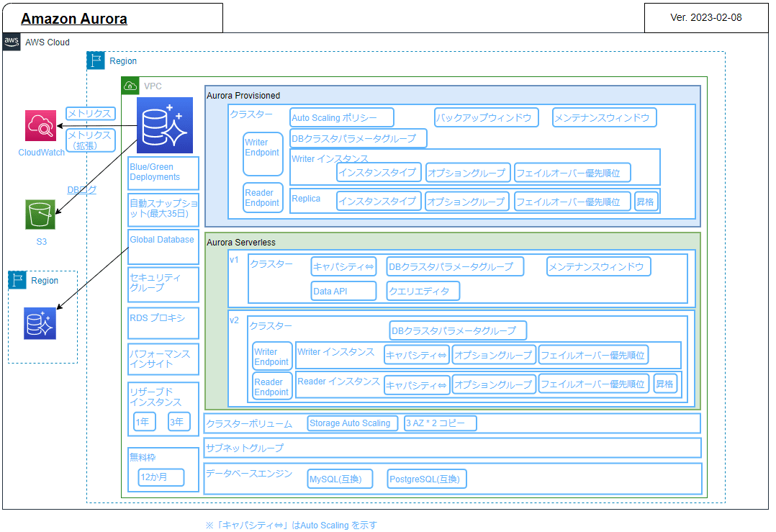Image resolution: width=776 pixels, height=532 pixels.
Task: Select the 昇格 box in the Reader インスタンス row
Action: pos(666,384)
